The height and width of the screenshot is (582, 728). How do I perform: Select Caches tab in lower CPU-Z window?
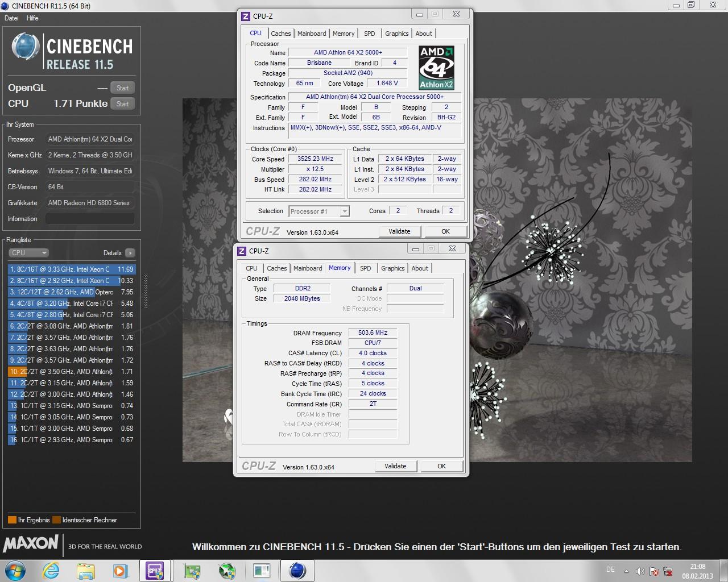[277, 268]
